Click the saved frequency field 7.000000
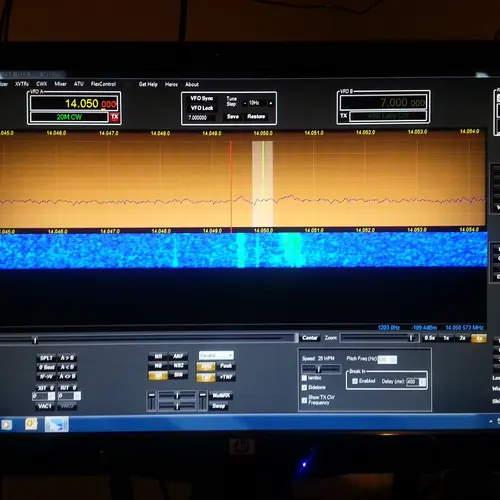This screenshot has width=500, height=500. (x=201, y=118)
